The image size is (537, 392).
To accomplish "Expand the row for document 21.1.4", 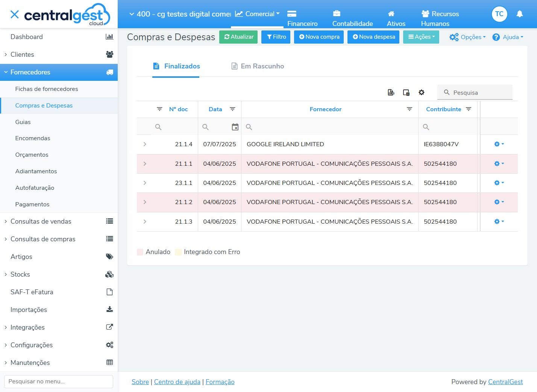I will (x=145, y=144).
